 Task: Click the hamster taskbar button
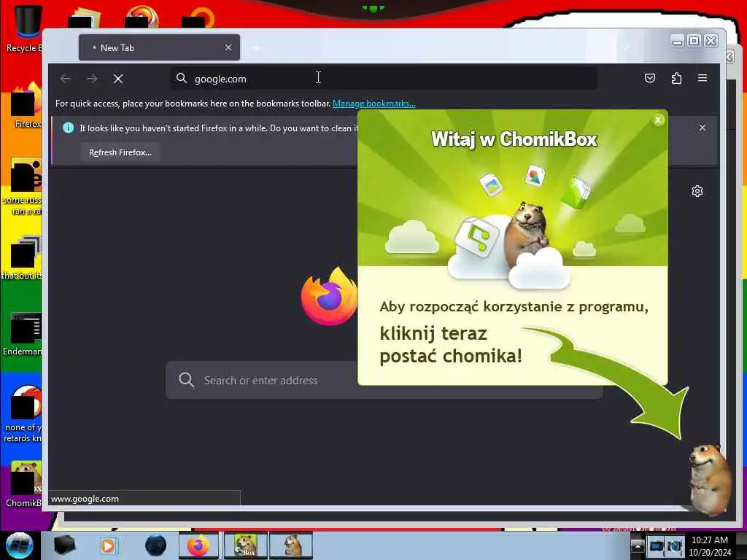coord(292,545)
